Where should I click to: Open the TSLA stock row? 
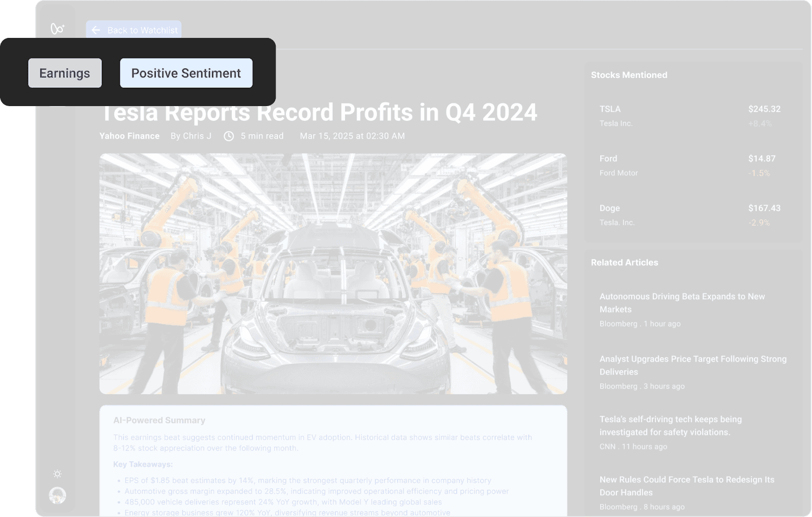point(690,116)
